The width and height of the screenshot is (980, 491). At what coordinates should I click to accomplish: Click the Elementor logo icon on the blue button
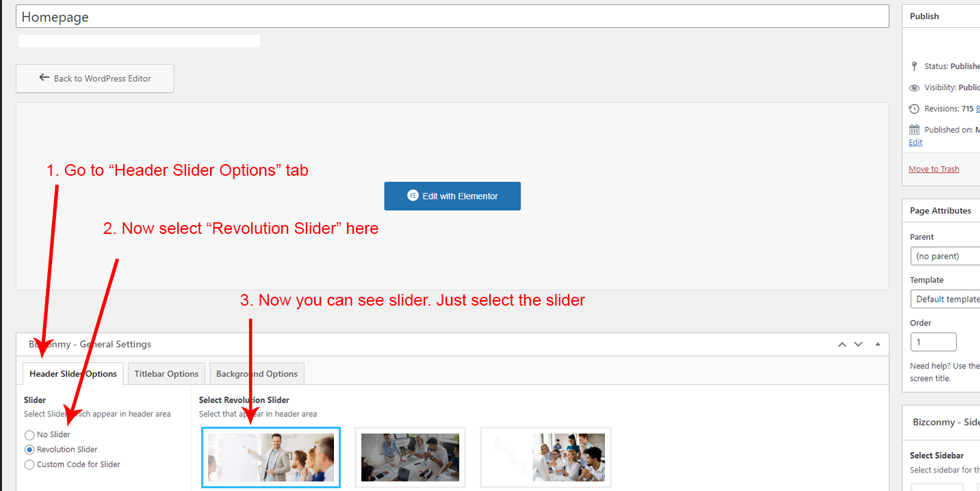pyautogui.click(x=413, y=196)
